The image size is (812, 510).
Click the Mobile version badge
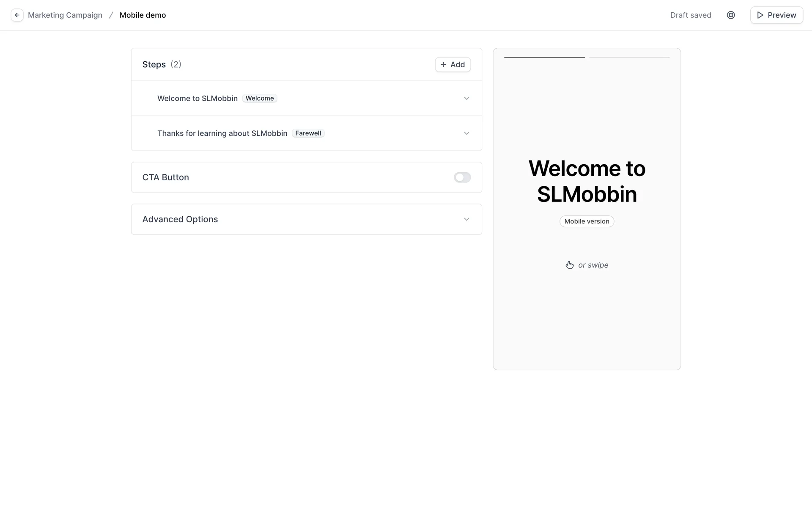pos(587,221)
